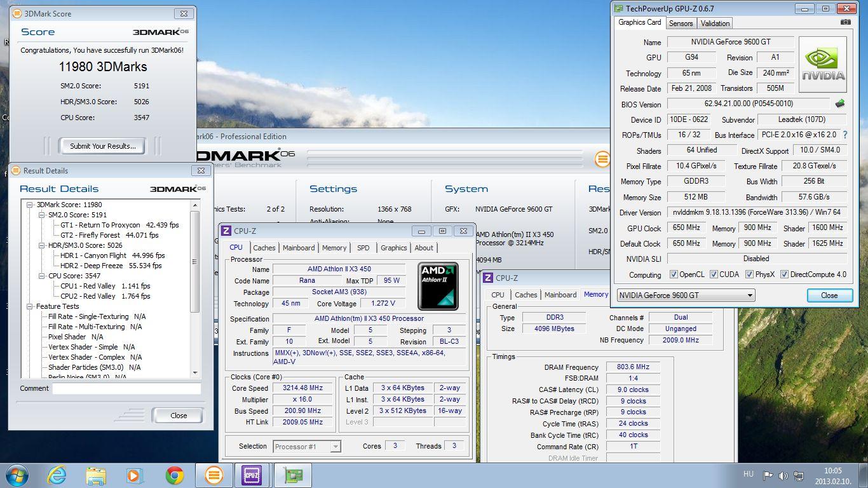Launch Google Chrome from the taskbar
Viewport: 868px width, 488px height.
[x=175, y=475]
